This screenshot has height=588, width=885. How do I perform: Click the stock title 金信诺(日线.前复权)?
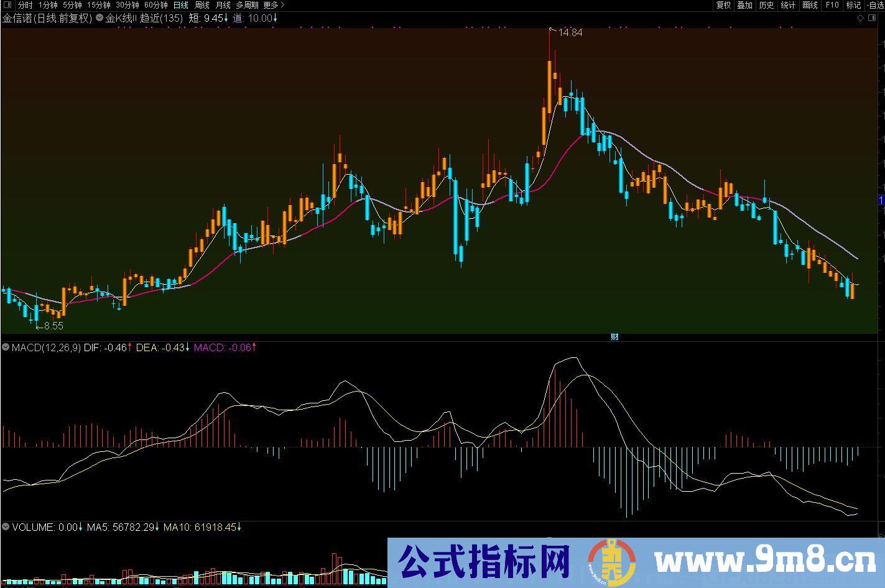point(47,18)
